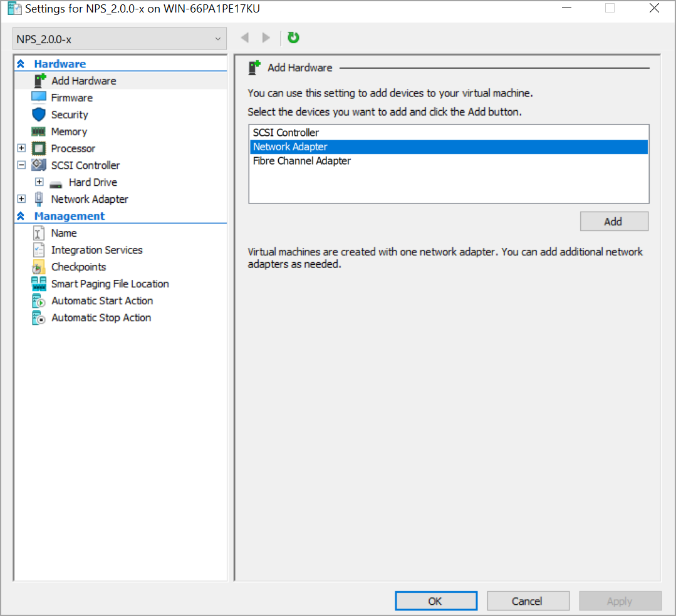This screenshot has height=616, width=676.
Task: Click the Automatic Start Action icon
Action: click(39, 300)
